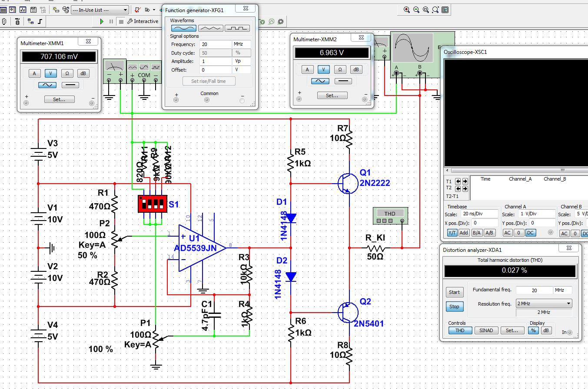Viewport: 588px width, 389px height.
Task: Click Set... button in Multimeter-XMM2
Action: [332, 96]
